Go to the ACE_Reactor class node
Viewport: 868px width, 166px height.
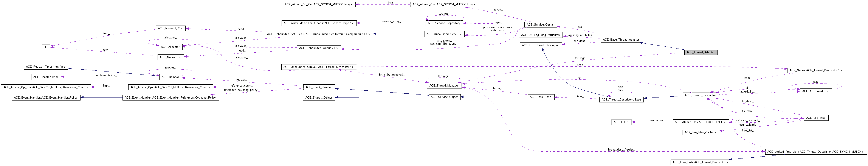click(x=170, y=77)
